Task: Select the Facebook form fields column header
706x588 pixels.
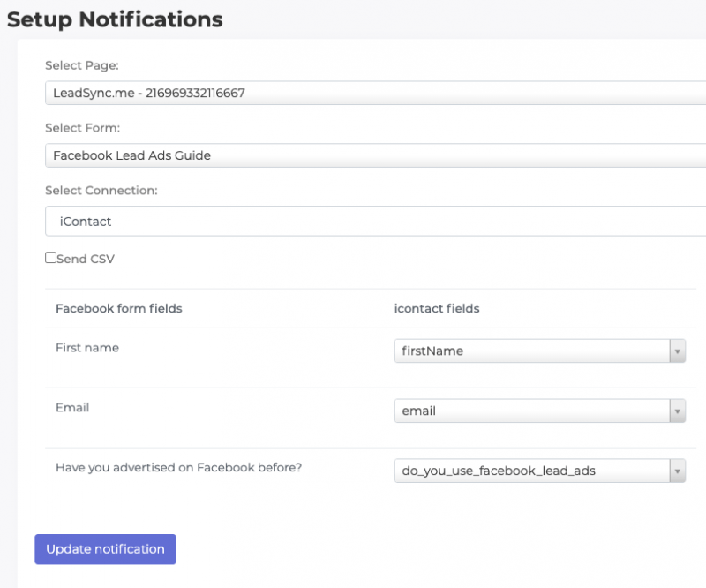Action: (x=118, y=308)
